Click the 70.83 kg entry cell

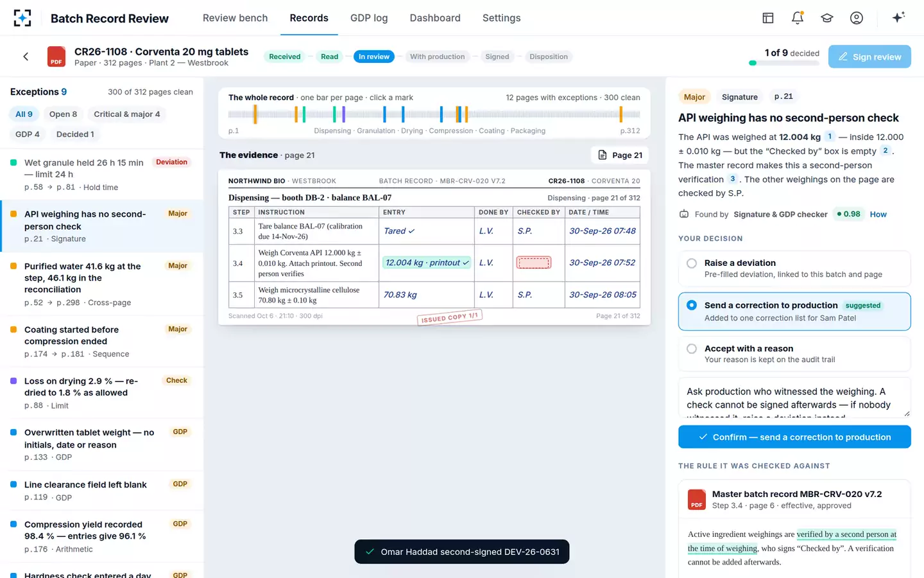[426, 294]
